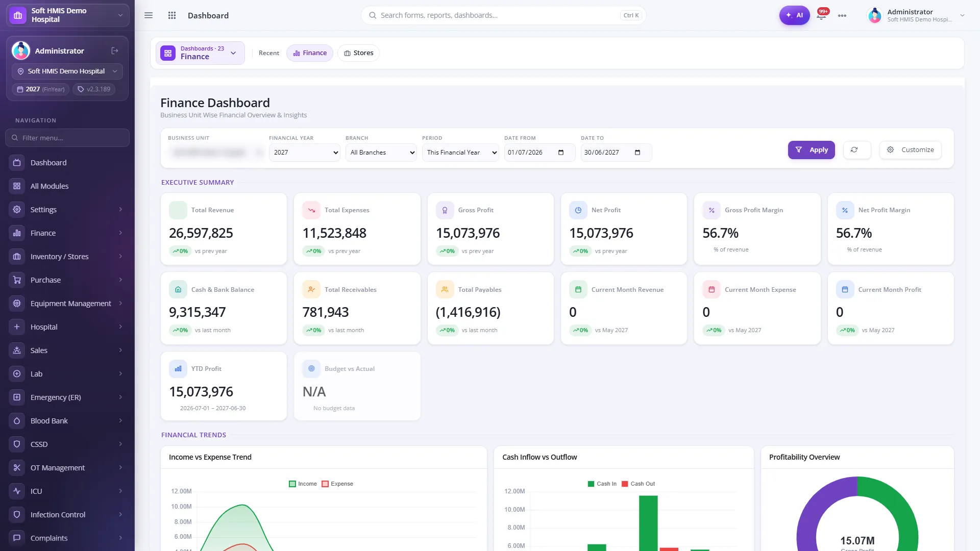Click the v2.3.189 version tag
The image size is (980, 551).
[94, 89]
